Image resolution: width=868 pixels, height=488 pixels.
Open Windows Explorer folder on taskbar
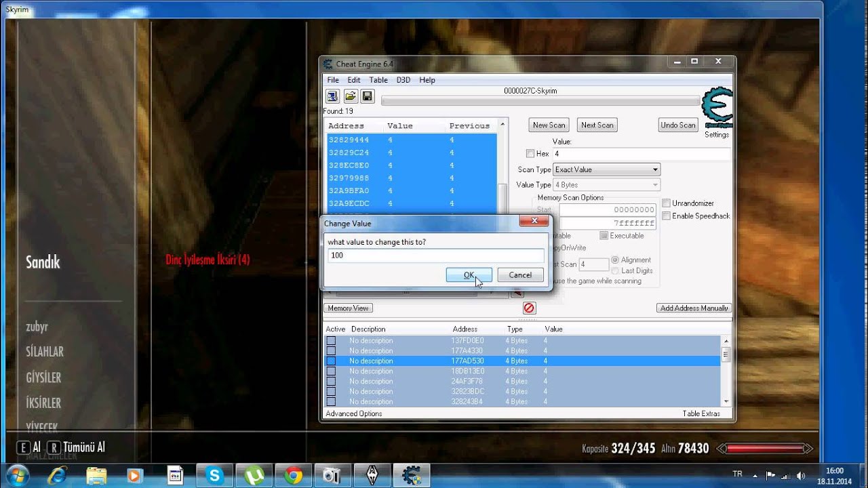pos(97,476)
